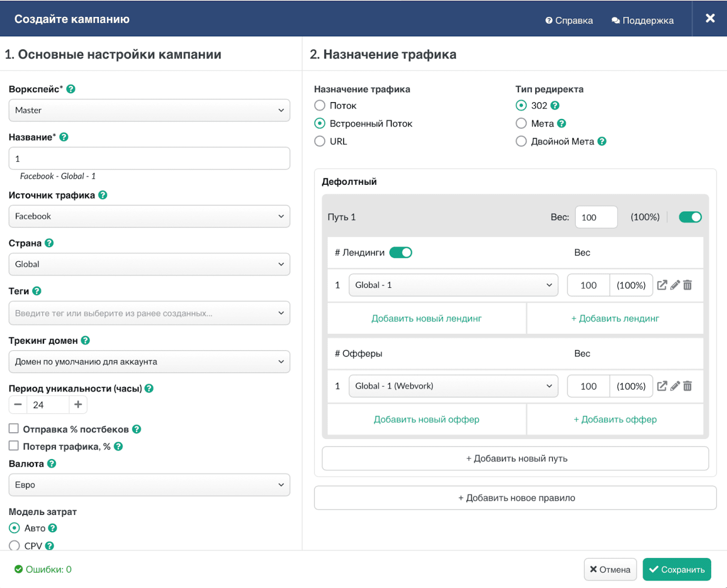Expand Страна dropdown showing Global

(150, 264)
